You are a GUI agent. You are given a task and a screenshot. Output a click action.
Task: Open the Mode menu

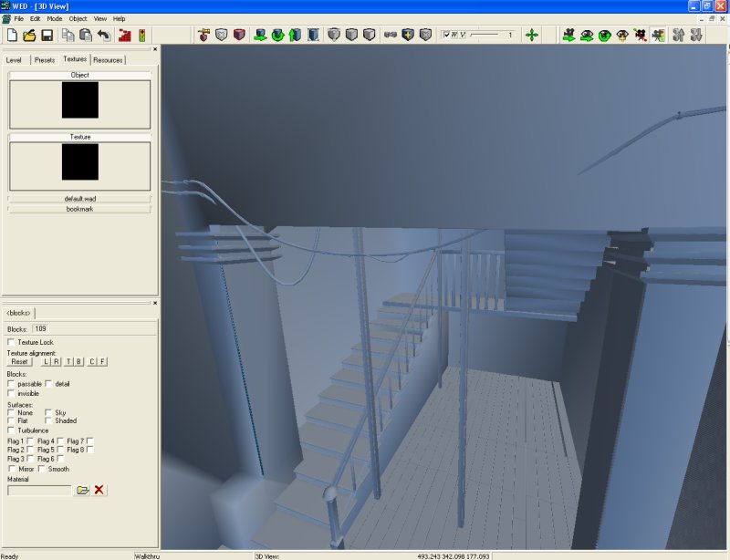coord(55,18)
